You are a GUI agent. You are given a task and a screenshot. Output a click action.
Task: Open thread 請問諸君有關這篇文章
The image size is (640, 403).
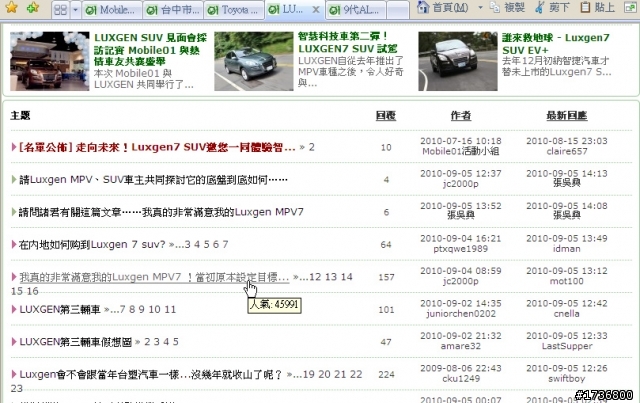pyautogui.click(x=161, y=212)
